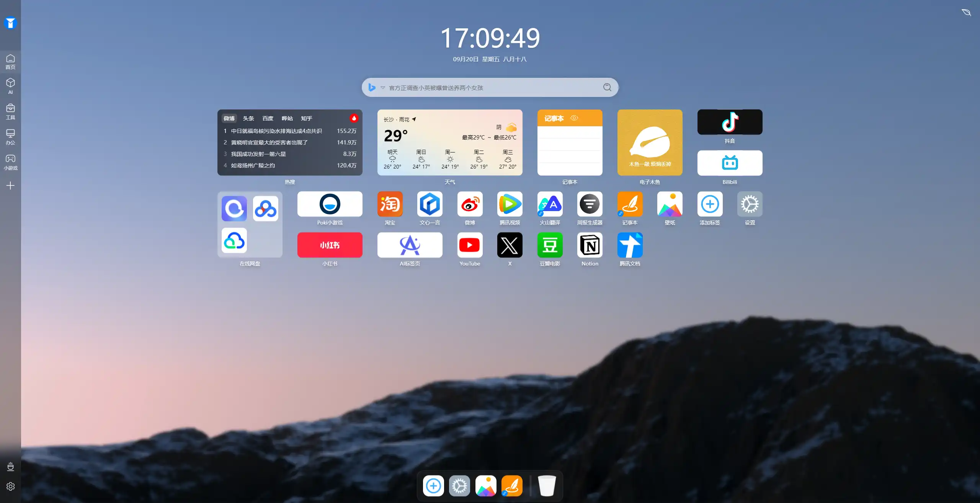The width and height of the screenshot is (980, 503).
Task: Select the 头条 hot-search tab
Action: click(x=248, y=118)
